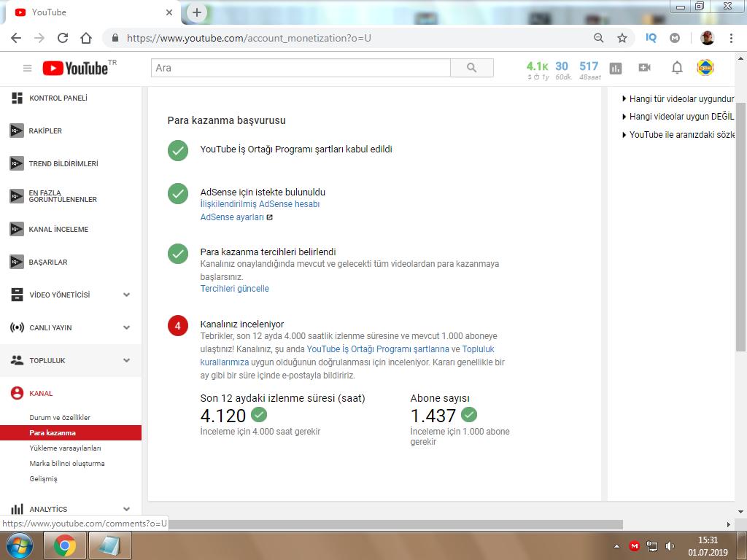Open the notepad app on taskbar
The width and height of the screenshot is (747, 560).
110,545
